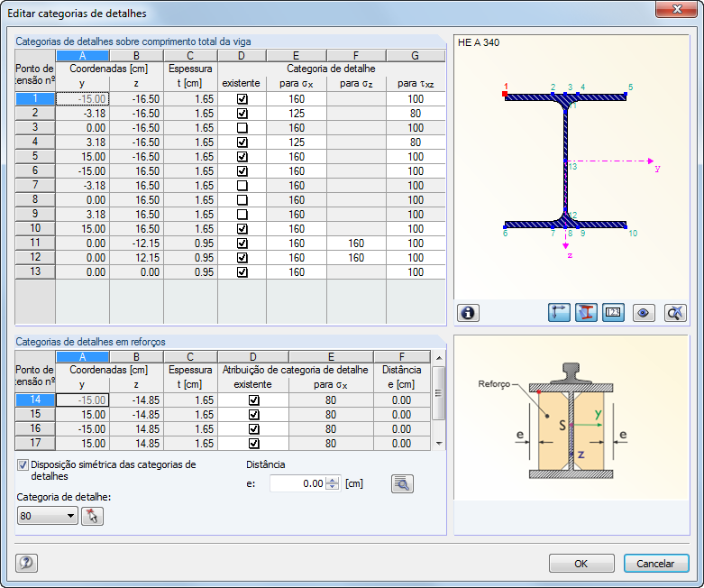704x588 pixels.
Task: Click σz category 160 for point 11
Action: tap(356, 243)
